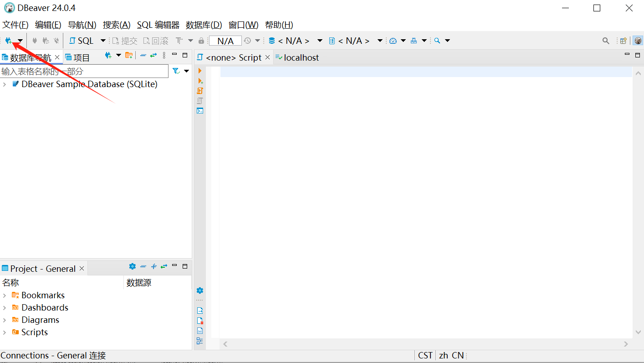The width and height of the screenshot is (644, 363).
Task: Create a new folder in database navigator
Action: [x=129, y=56]
